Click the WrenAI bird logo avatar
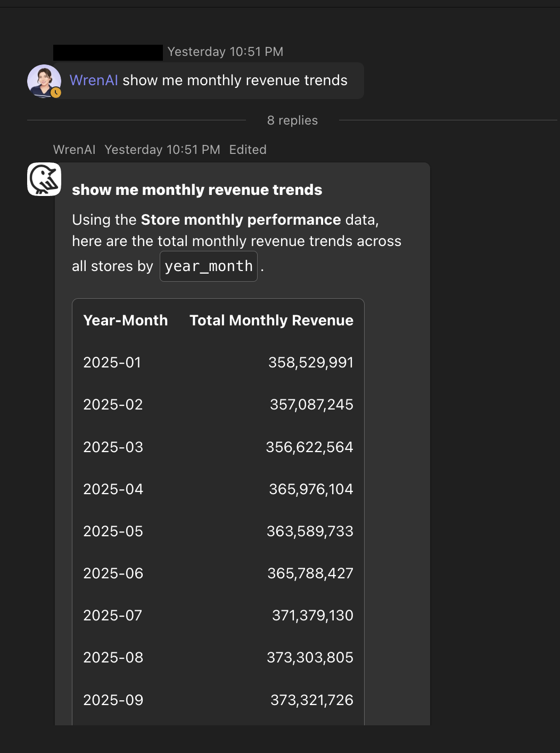This screenshot has height=753, width=560. click(x=44, y=179)
